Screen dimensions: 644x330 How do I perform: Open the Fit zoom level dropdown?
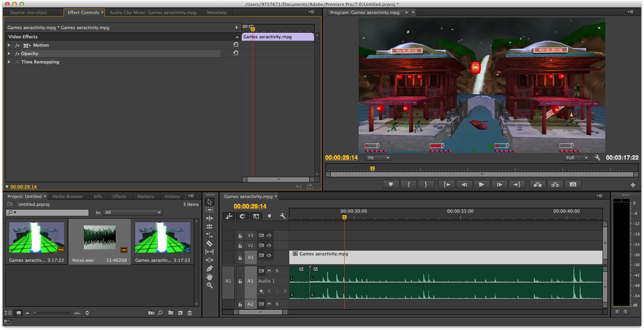378,158
